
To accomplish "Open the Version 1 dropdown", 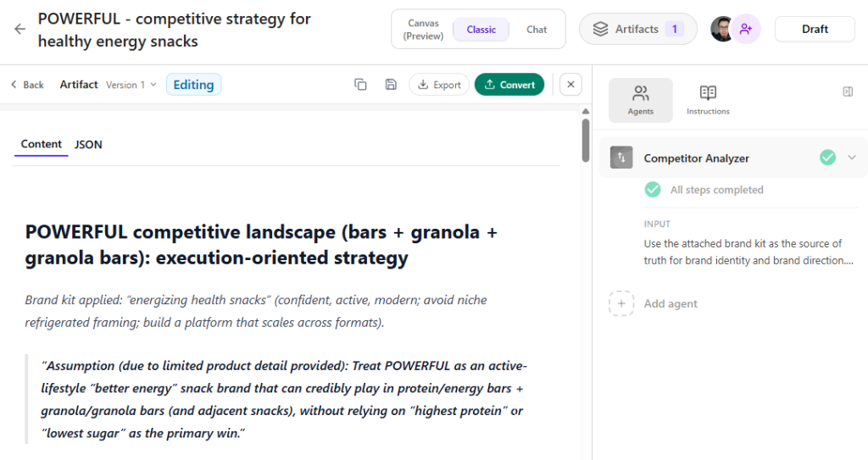I will pyautogui.click(x=131, y=85).
